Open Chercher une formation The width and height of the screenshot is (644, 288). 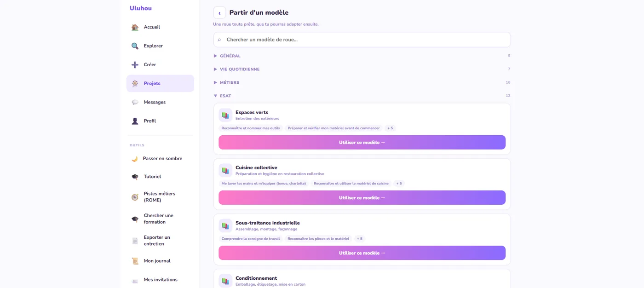click(160, 219)
